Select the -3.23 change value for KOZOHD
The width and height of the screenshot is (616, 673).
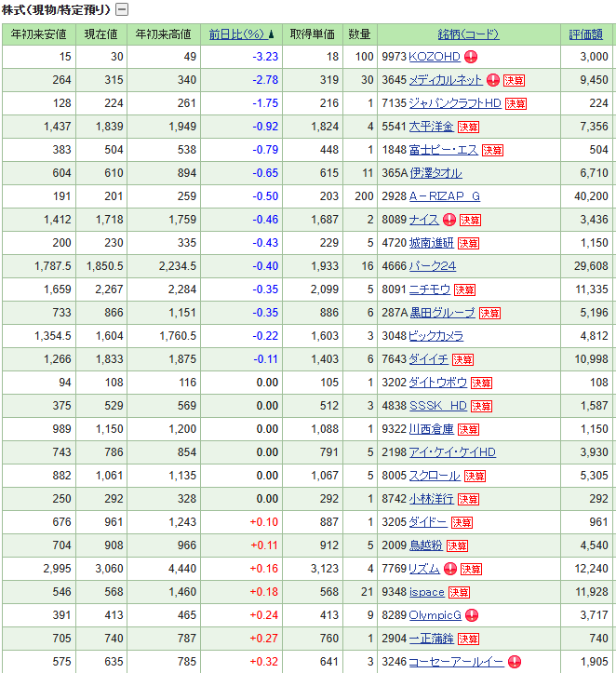pyautogui.click(x=265, y=57)
